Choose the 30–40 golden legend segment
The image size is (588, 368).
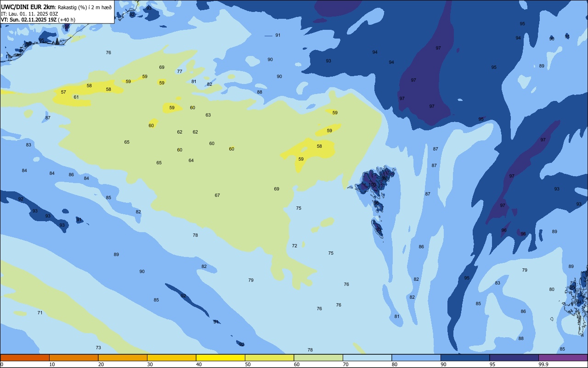(171, 357)
